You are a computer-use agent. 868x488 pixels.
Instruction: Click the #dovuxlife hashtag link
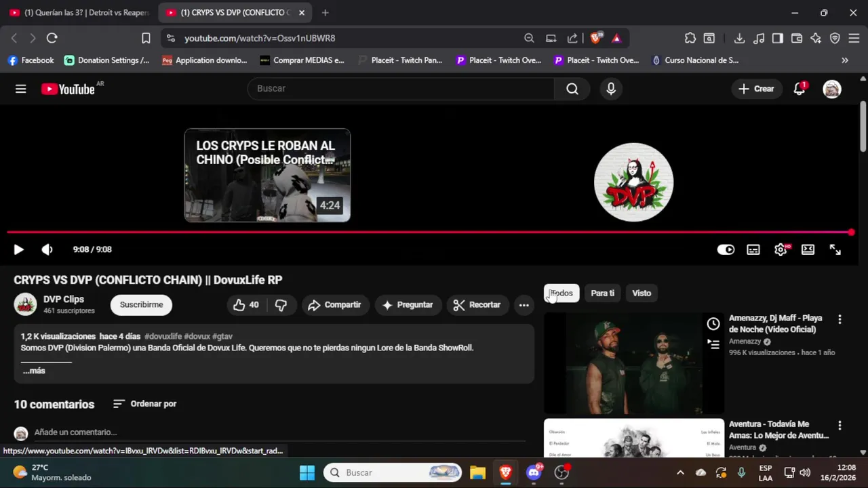point(163,336)
